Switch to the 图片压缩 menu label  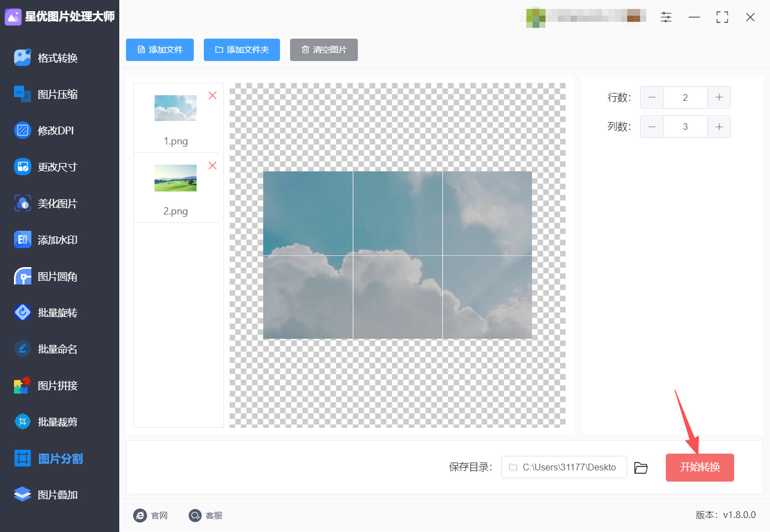coord(58,94)
